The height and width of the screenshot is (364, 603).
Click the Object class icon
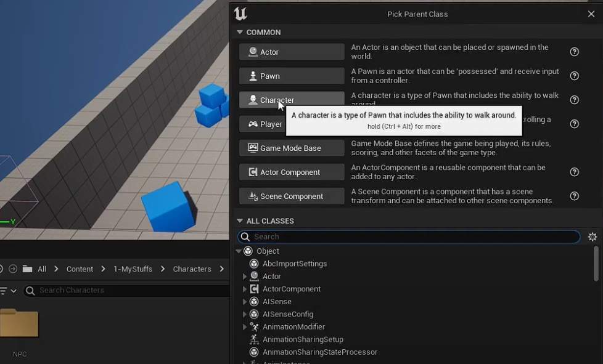coord(248,251)
